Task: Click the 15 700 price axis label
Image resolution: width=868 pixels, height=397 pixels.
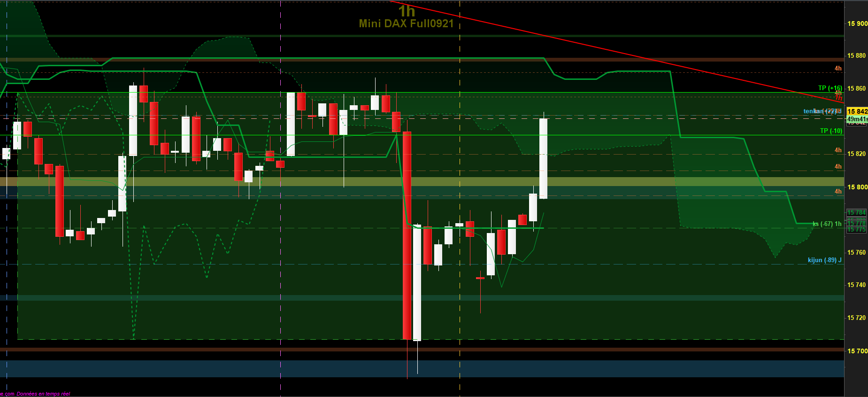Action: pos(857,351)
